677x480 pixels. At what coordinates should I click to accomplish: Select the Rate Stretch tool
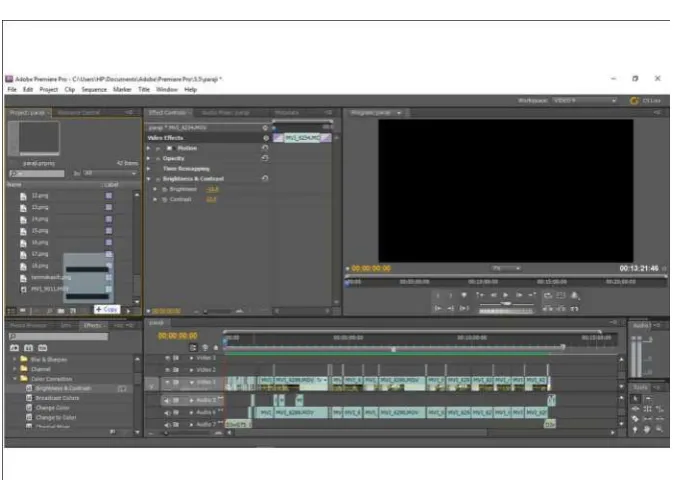pos(660,409)
